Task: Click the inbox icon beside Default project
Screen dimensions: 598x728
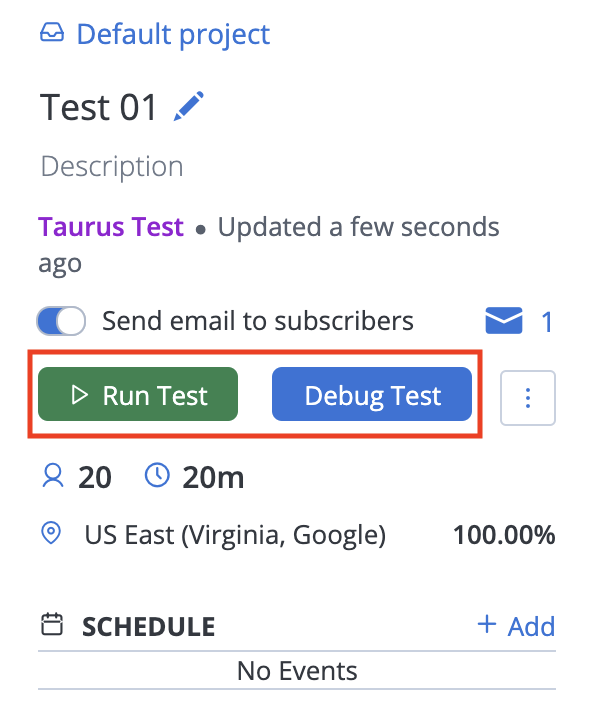Action: (x=52, y=33)
